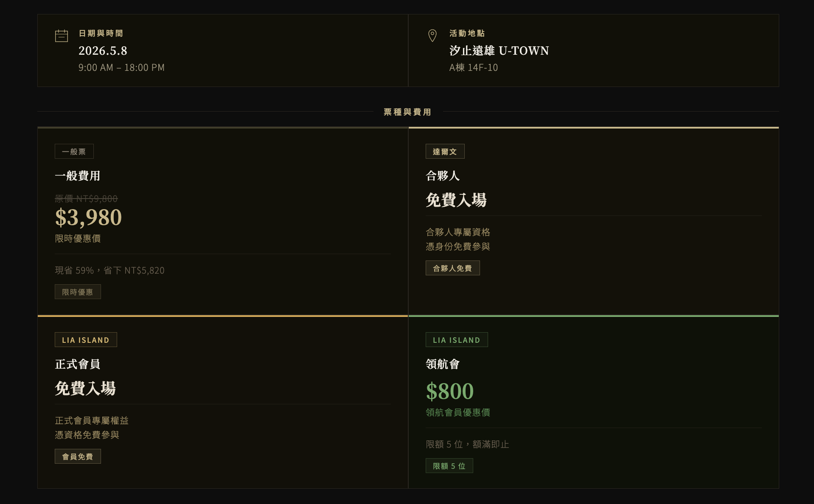Click the $3,980 price text
The height and width of the screenshot is (504, 814).
point(88,217)
